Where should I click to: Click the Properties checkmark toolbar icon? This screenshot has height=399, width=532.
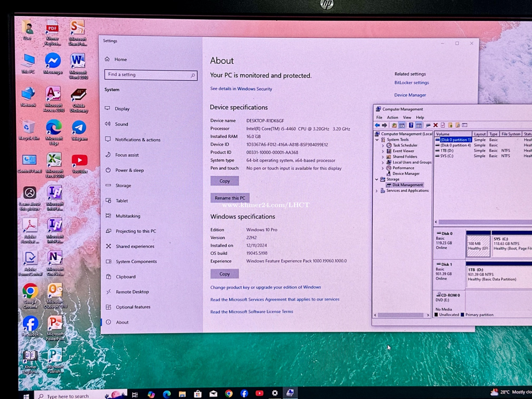tap(443, 125)
